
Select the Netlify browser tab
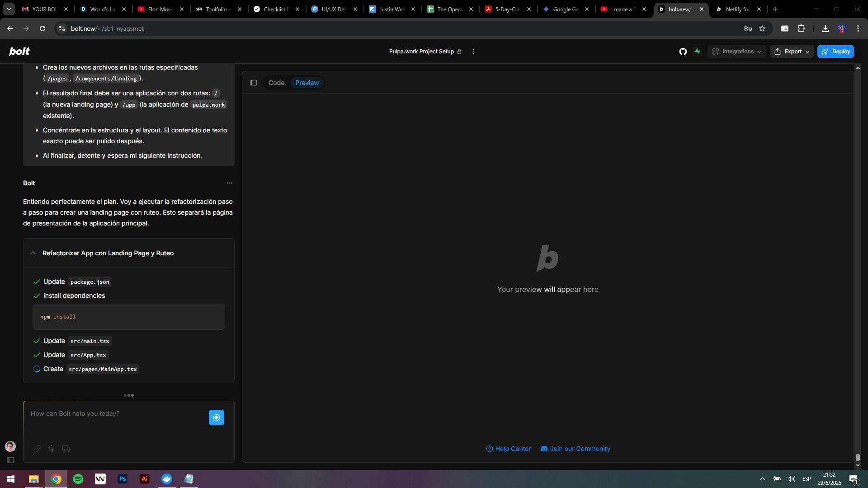point(737,9)
